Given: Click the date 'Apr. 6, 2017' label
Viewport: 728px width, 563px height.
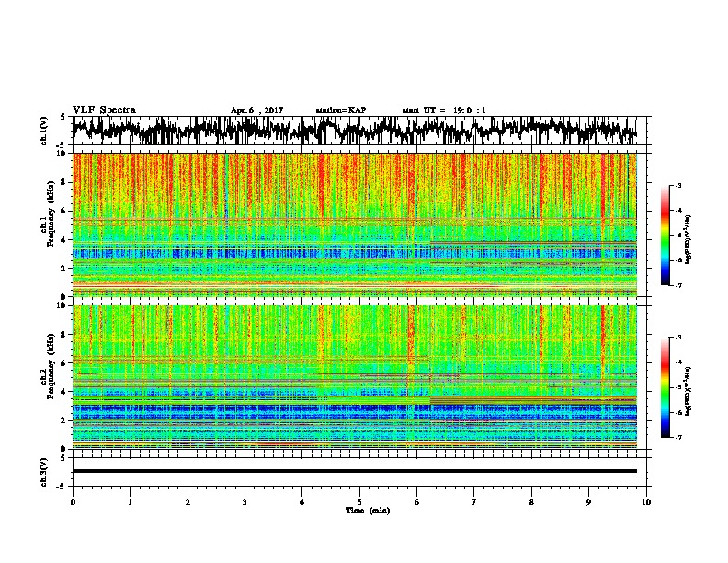Looking at the screenshot, I should point(256,110).
